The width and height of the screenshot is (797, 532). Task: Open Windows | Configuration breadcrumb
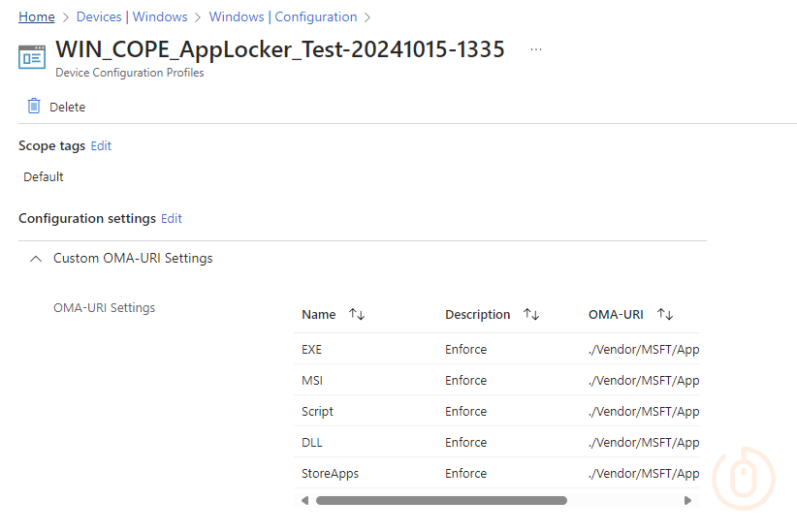(x=283, y=16)
